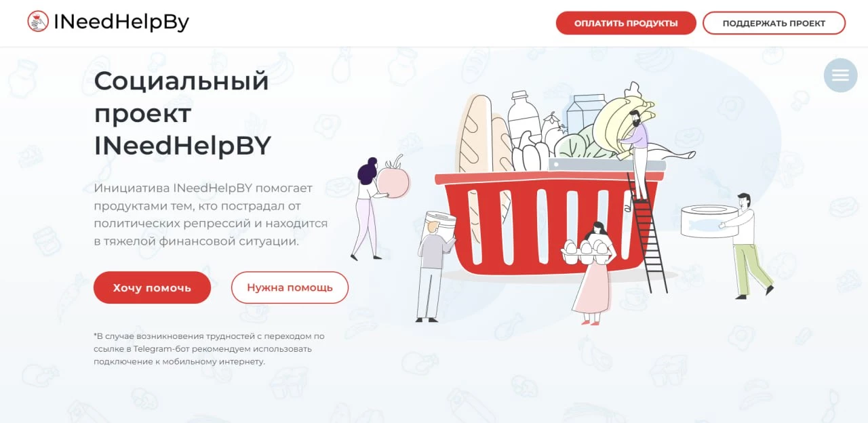Click the Социальный проект INeedHelpBY heading
Viewport: 868px width, 423px height.
coord(182,113)
